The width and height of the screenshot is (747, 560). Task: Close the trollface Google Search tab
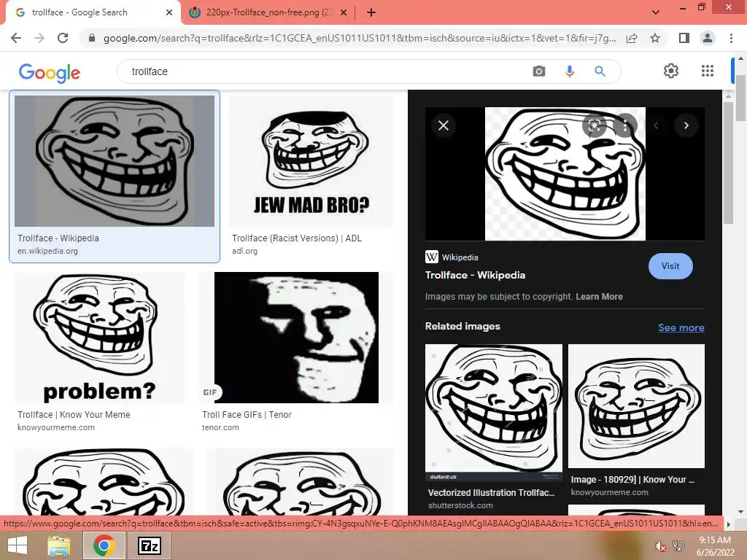tap(169, 12)
